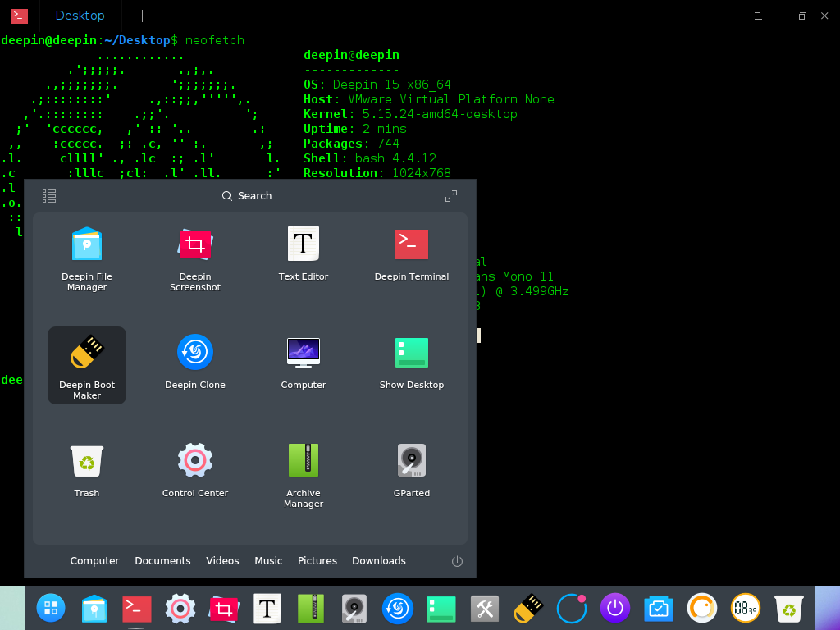Click terminal icon in title bar

pos(20,16)
